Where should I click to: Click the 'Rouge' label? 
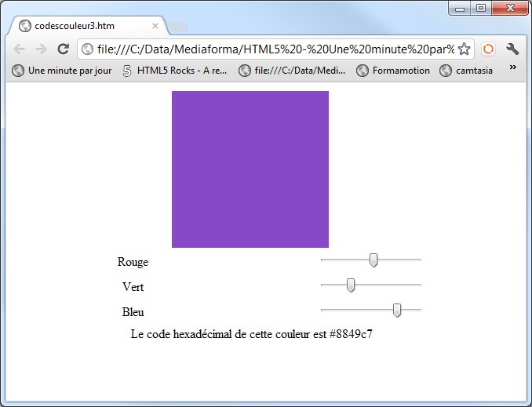click(133, 262)
